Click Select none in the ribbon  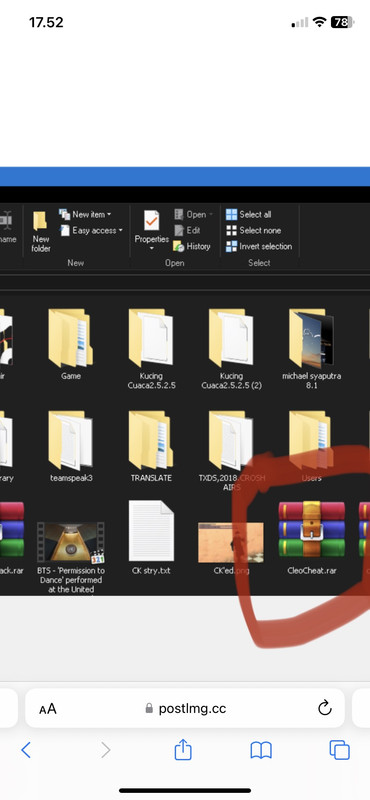(x=254, y=230)
